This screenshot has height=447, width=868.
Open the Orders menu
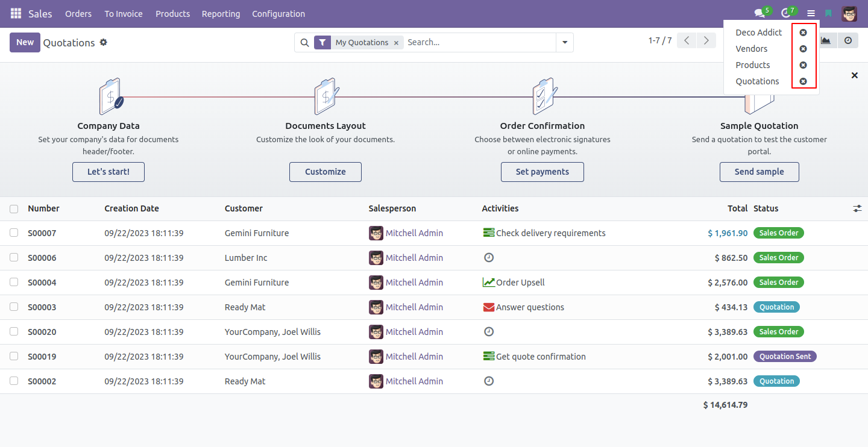[x=78, y=14]
